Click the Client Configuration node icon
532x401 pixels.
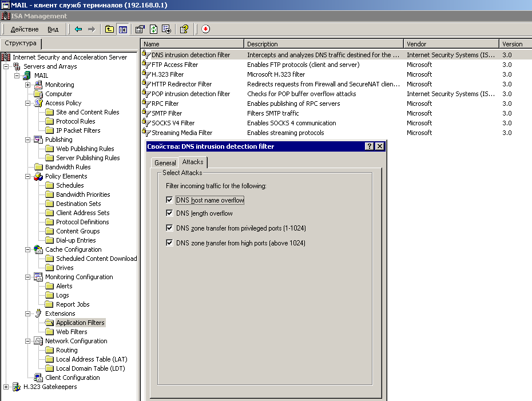tap(38, 378)
